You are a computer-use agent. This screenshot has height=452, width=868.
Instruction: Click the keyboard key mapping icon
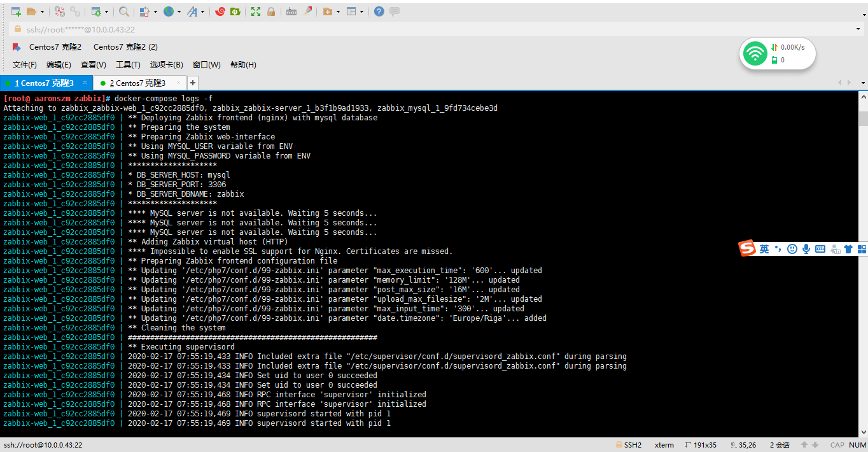click(x=291, y=11)
